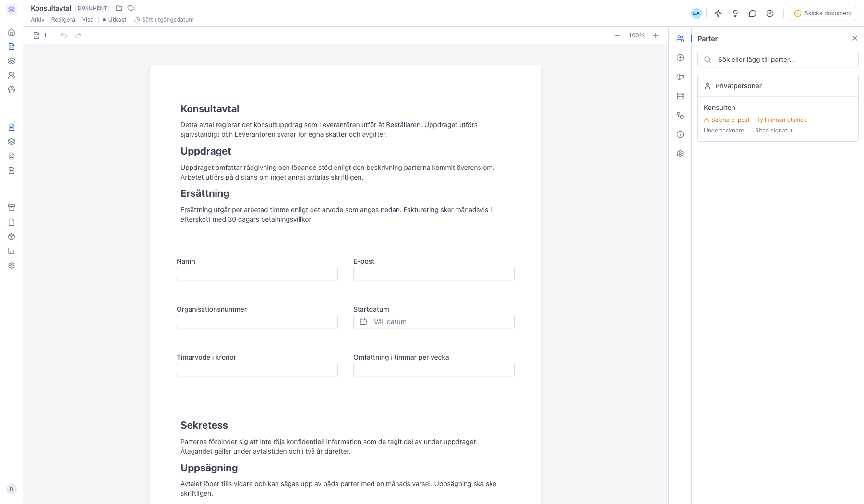This screenshot has width=864, height=504.
Task: Click the D profile avatar at sidebar bottom
Action: coord(12,489)
